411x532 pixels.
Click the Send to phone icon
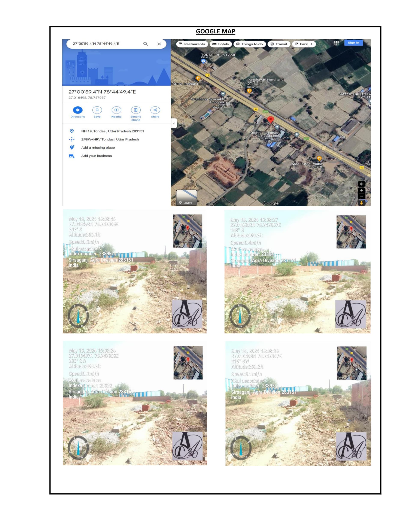(x=136, y=110)
